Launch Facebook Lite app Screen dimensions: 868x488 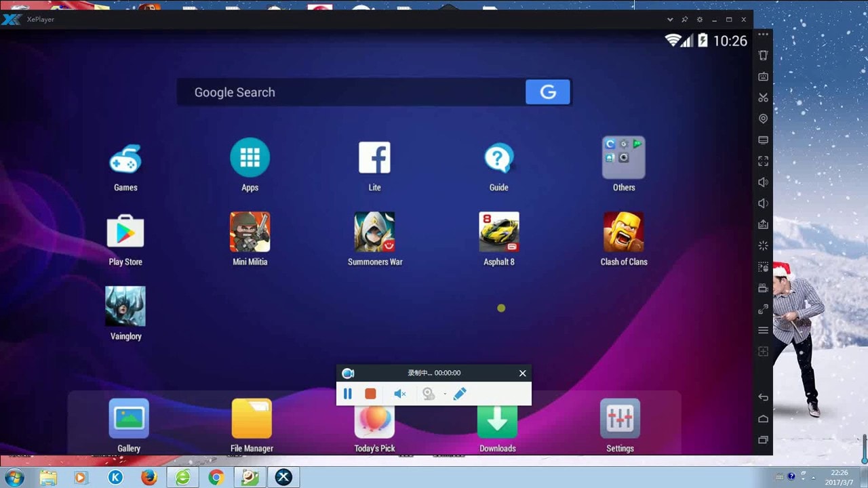(374, 157)
